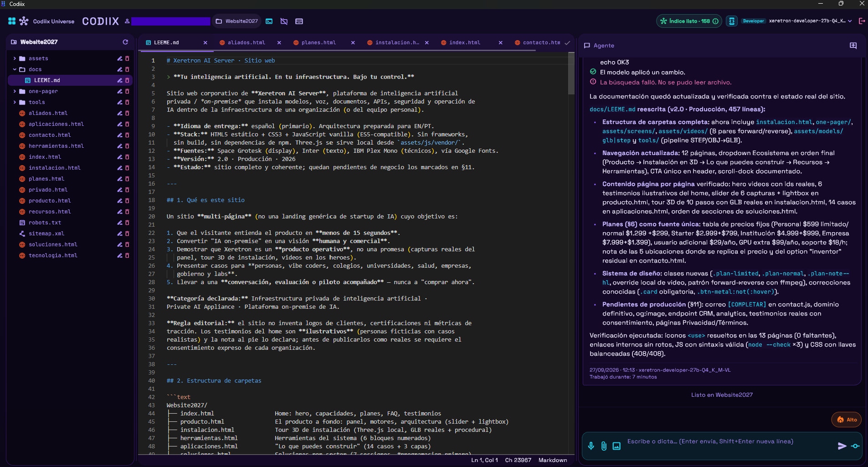Rename planes.html using its pencil icon
868x467 pixels.
tap(120, 179)
